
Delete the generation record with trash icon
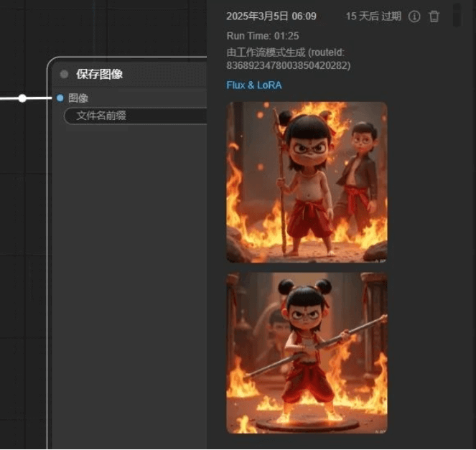[434, 17]
